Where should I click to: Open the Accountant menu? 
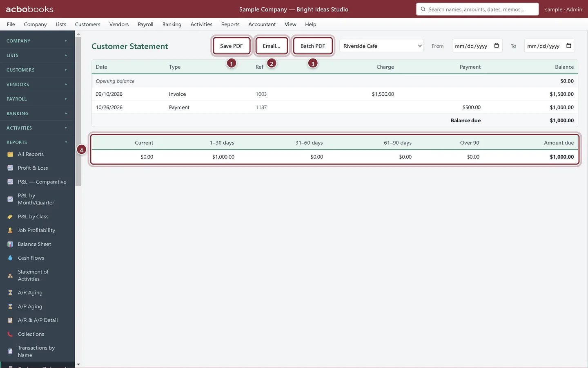pos(262,25)
